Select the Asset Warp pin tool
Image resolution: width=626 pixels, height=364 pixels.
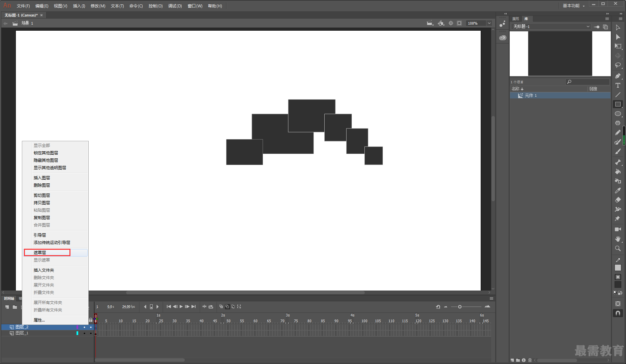click(618, 219)
